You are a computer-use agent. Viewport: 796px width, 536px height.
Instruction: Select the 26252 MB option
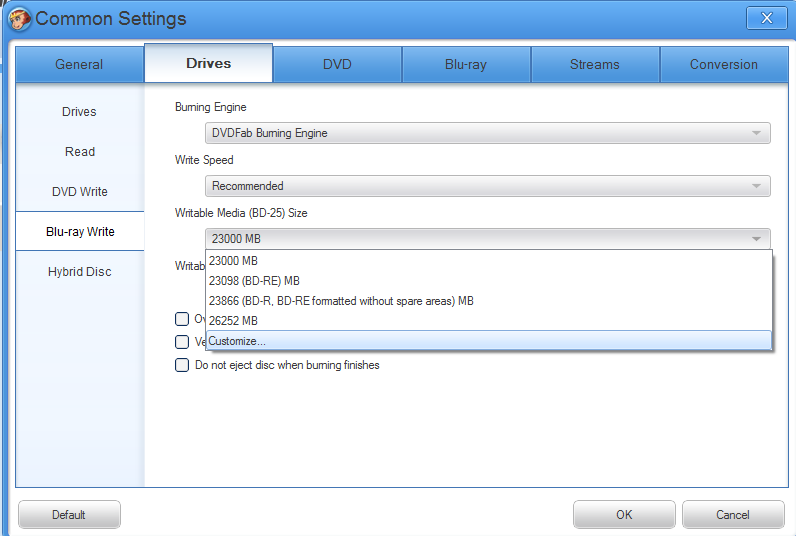coord(488,321)
